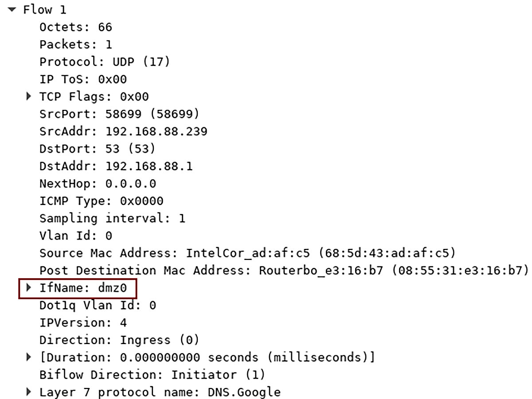Collapse the Flow 1 tree
Screen dimensions: 532x399
coord(12,9)
